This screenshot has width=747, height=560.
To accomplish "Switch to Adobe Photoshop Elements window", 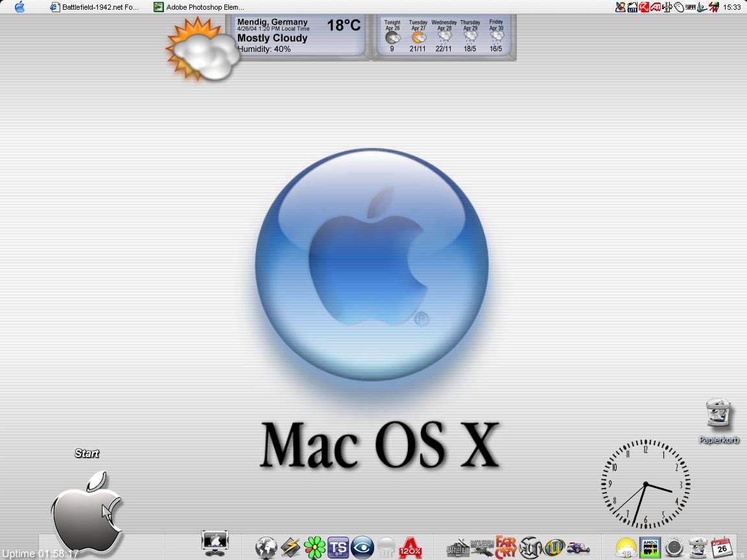I will coord(199,7).
